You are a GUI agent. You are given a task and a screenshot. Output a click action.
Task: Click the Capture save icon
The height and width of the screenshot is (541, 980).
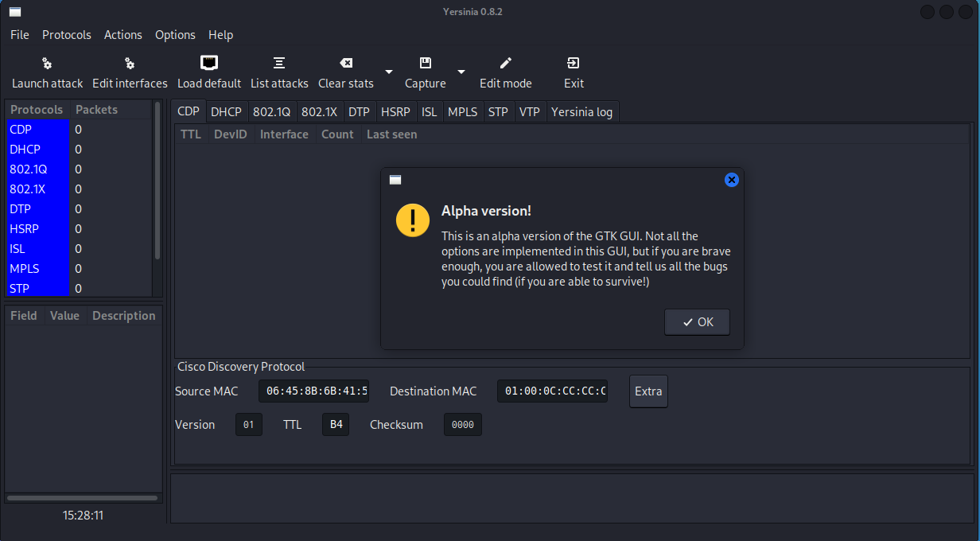426,63
